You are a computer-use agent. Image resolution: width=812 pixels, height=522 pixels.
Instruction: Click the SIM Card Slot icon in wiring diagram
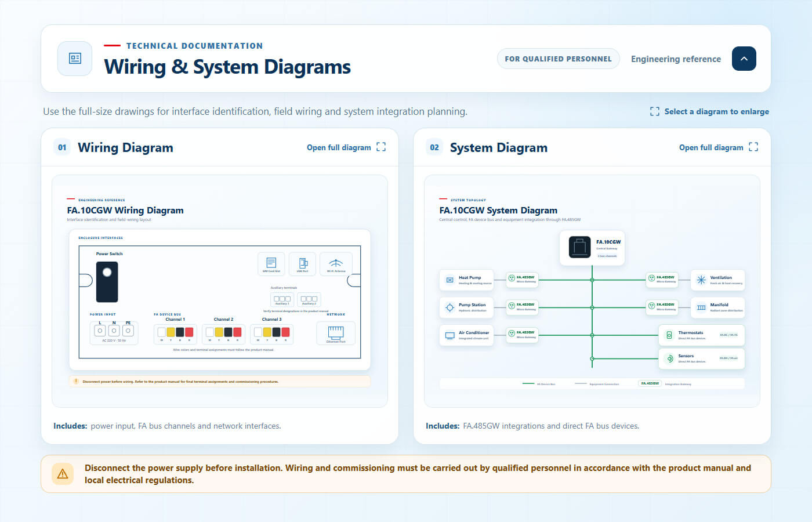[271, 263]
